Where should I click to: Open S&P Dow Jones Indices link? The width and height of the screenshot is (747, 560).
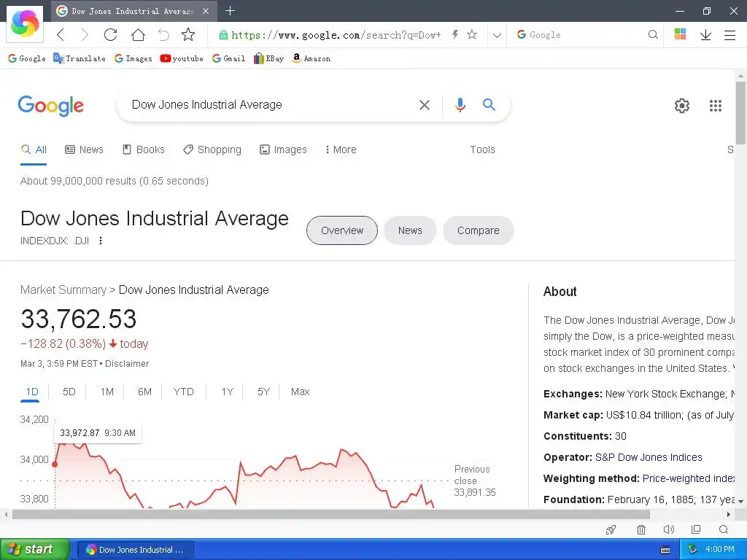coord(649,458)
